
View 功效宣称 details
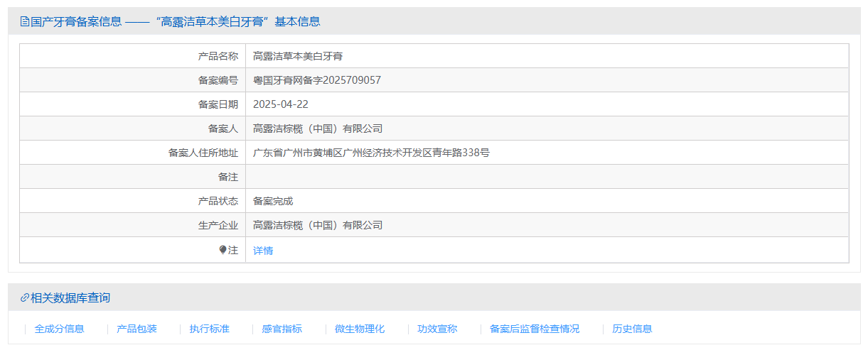coord(437,329)
